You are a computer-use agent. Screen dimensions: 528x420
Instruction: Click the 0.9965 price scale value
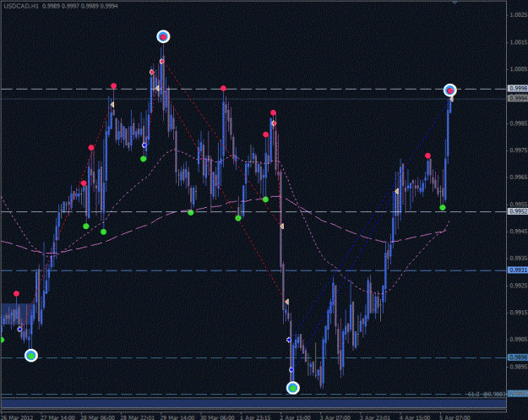[519, 177]
